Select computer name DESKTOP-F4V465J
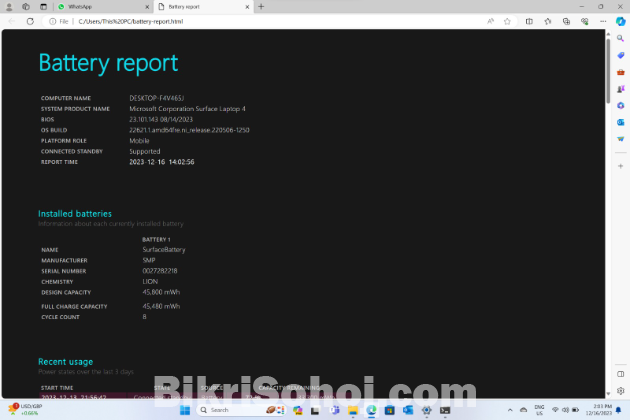Screen dimensions: 630x420 [x=156, y=98]
